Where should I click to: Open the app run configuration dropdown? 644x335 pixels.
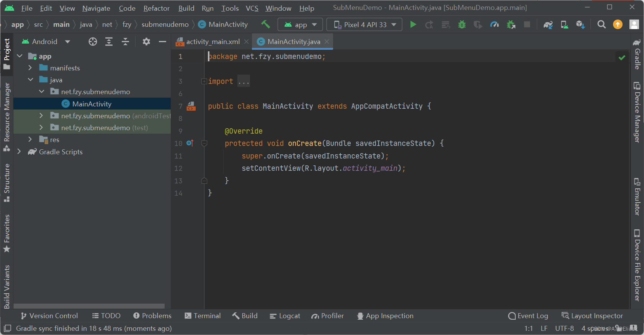coord(300,25)
